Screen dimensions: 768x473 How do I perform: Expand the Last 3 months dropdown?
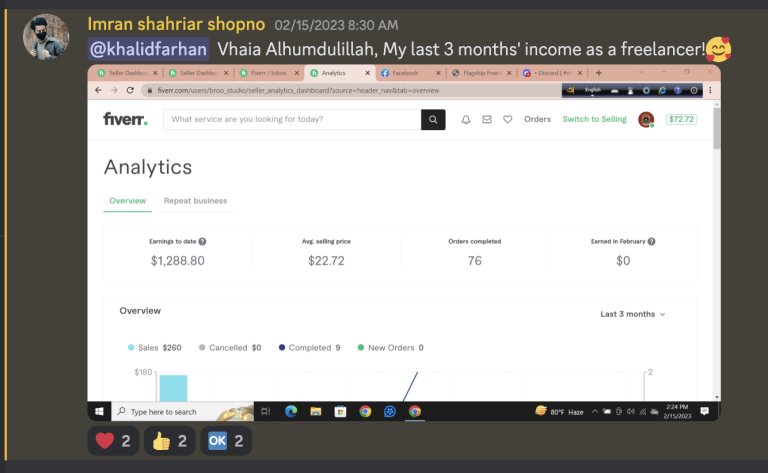click(633, 314)
